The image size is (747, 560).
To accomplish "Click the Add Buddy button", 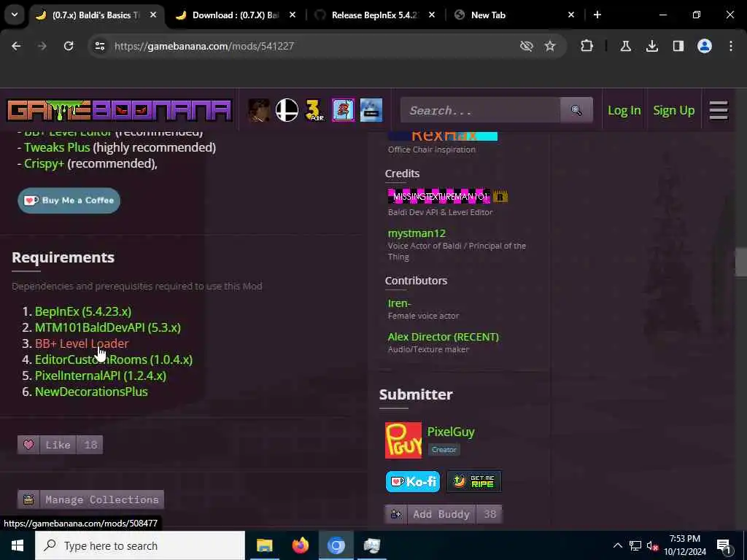I will pos(443,514).
